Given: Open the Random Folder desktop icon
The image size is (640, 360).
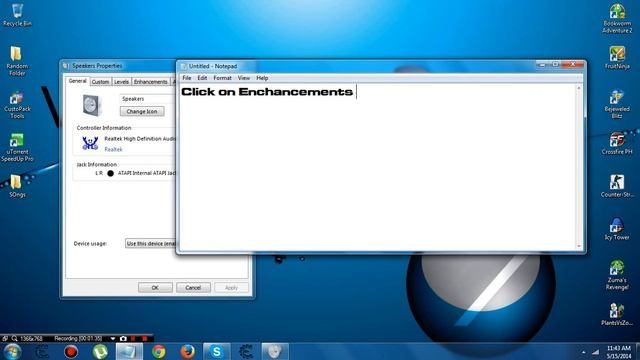Looking at the screenshot, I should [x=17, y=61].
